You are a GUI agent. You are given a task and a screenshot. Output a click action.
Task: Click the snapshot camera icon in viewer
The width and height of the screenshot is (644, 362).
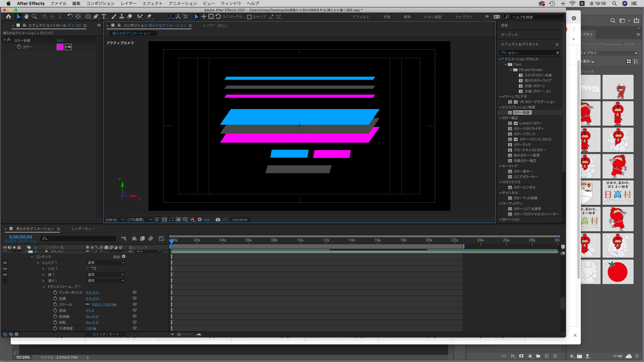click(x=218, y=220)
